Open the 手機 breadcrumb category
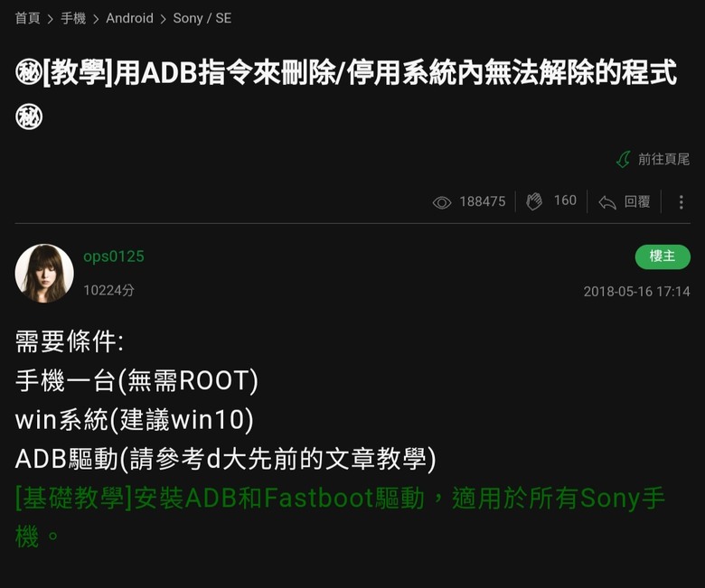The height and width of the screenshot is (588, 705). [73, 18]
